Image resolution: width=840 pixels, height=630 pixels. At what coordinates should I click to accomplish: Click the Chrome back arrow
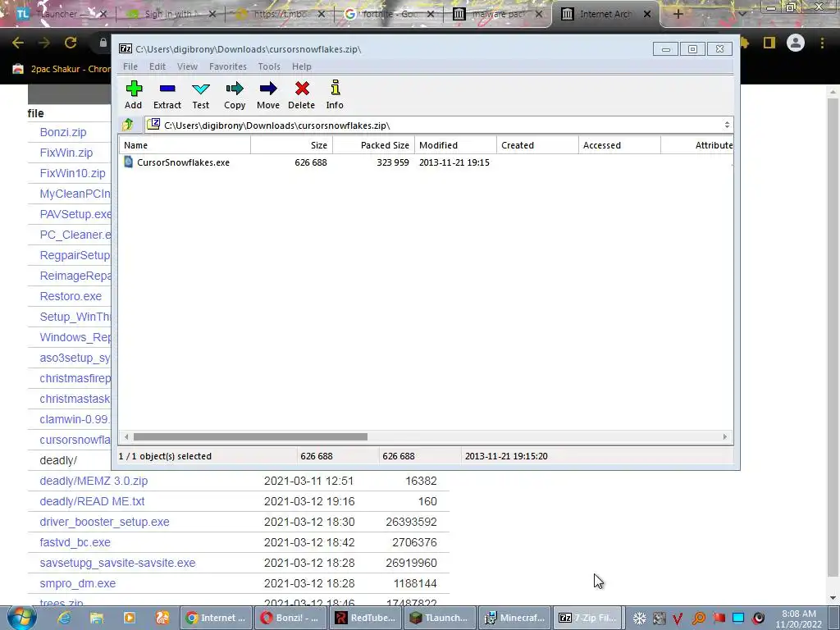coord(18,43)
